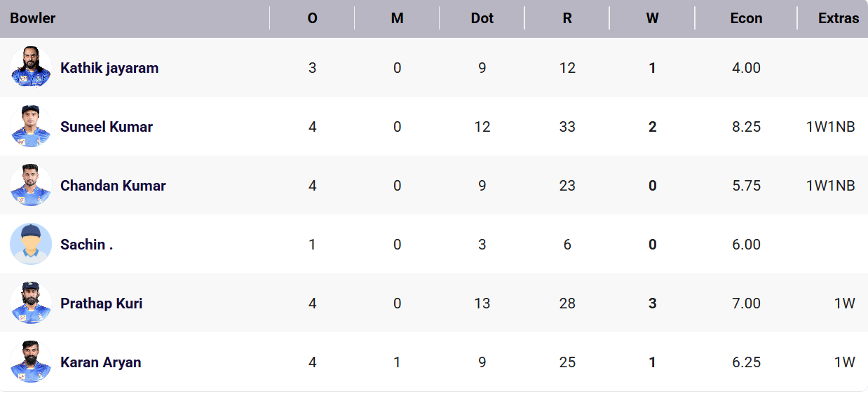
Task: Click the Extras column header
Action: pyautogui.click(x=838, y=19)
